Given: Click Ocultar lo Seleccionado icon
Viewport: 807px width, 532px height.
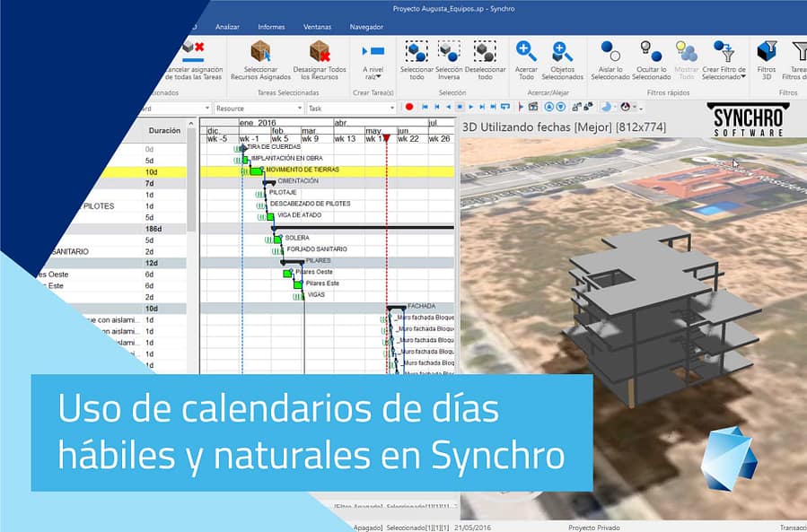Looking at the screenshot, I should click(x=651, y=51).
